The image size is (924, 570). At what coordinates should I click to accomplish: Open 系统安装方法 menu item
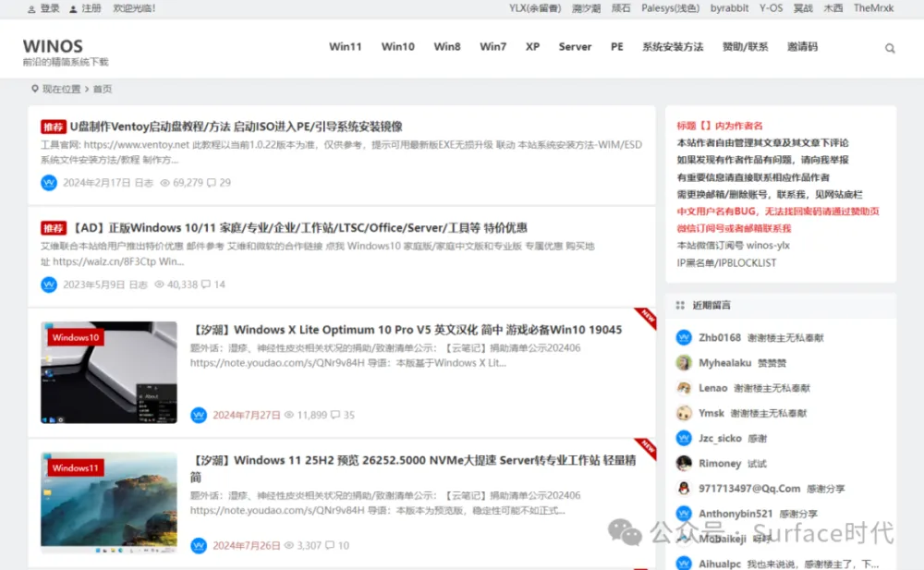click(x=673, y=47)
